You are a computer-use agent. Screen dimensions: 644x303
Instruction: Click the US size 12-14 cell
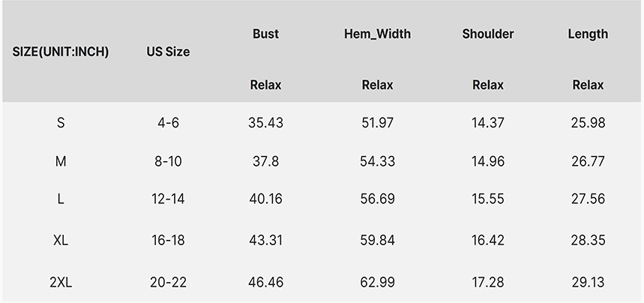coord(168,199)
